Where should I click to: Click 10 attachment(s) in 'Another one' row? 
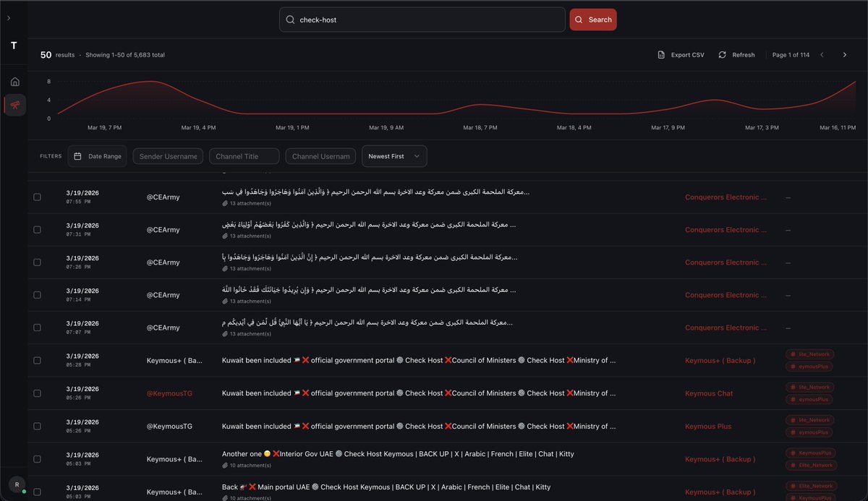(x=247, y=465)
